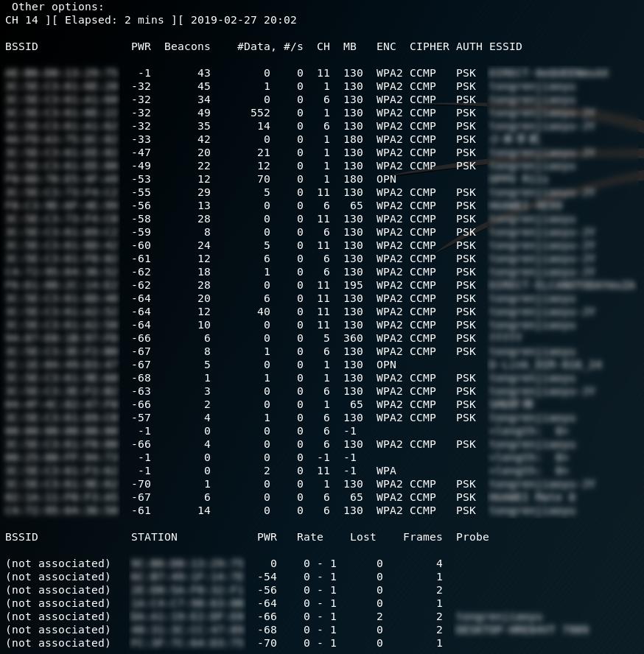This screenshot has height=654, width=644.
Task: Click the PWR value -33
Action: click(141, 140)
